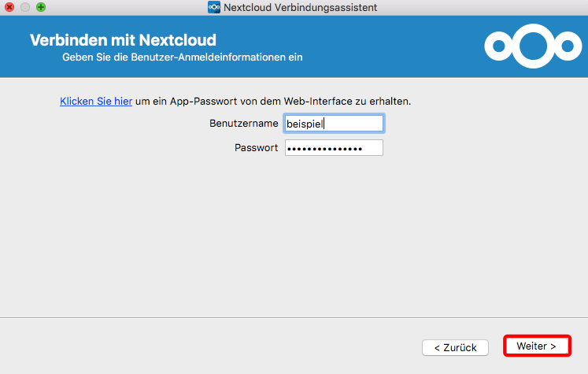Focus the Benutzername text field
Image resolution: width=588 pixels, height=374 pixels.
coord(334,124)
